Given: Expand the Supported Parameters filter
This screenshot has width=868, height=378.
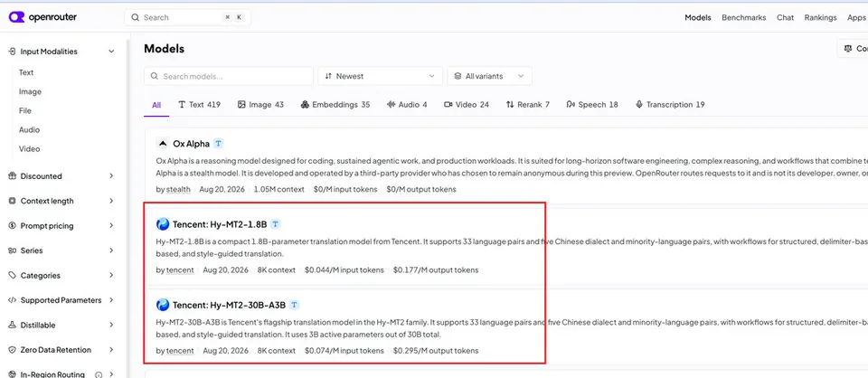Looking at the screenshot, I should point(111,300).
